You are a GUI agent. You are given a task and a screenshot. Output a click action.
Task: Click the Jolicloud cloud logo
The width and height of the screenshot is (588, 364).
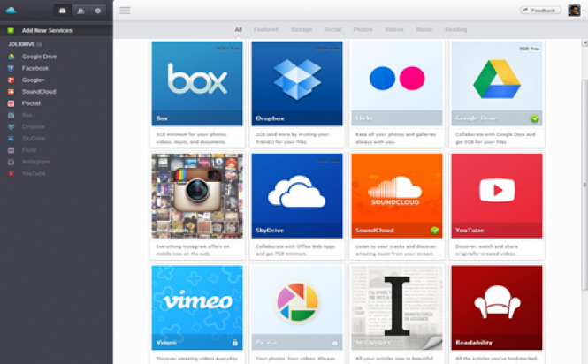click(x=11, y=10)
